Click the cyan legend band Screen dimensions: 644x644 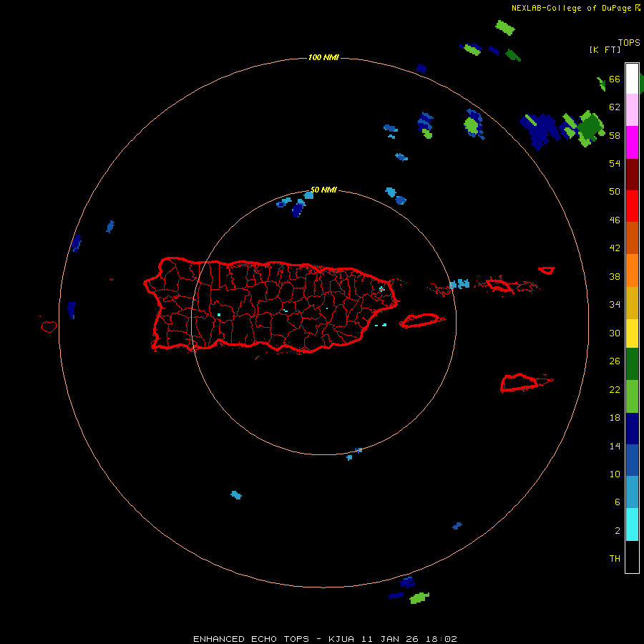(632, 525)
